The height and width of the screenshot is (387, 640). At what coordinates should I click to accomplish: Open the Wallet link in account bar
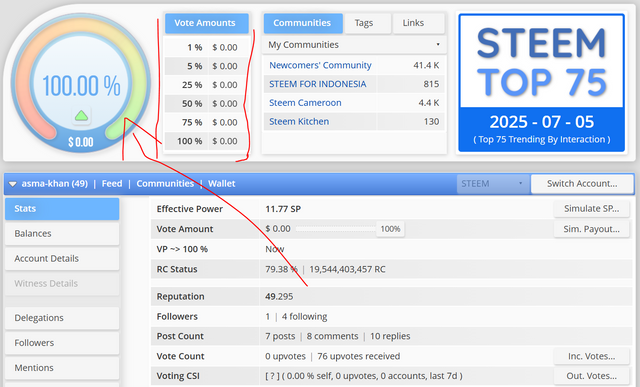(222, 184)
